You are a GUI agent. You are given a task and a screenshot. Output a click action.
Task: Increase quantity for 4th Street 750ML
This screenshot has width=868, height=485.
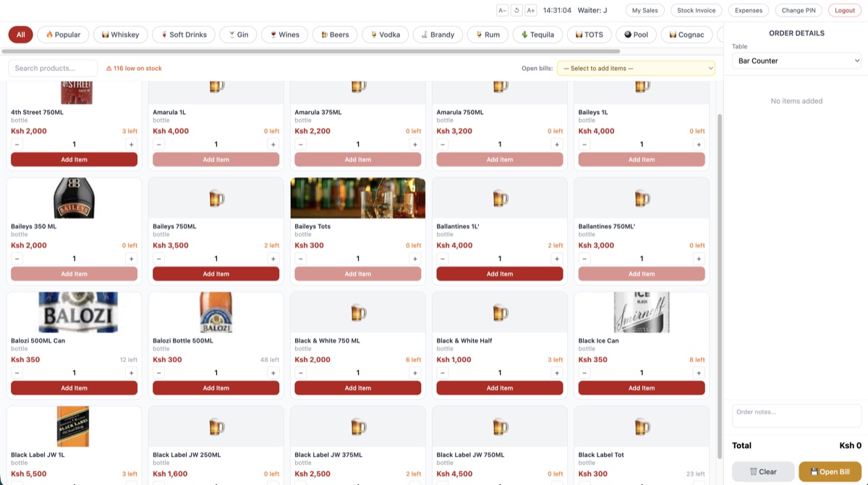tap(131, 145)
